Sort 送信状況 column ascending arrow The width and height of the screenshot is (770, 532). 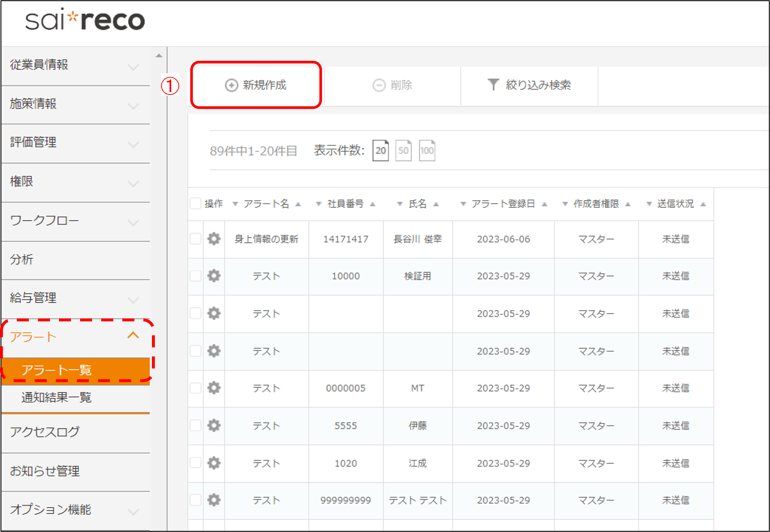coord(703,204)
